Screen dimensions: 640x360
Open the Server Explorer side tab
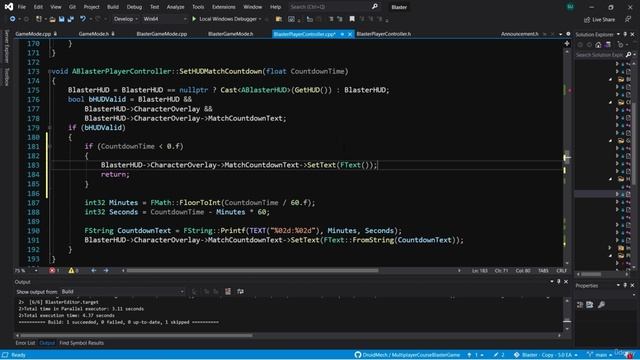click(x=6, y=47)
